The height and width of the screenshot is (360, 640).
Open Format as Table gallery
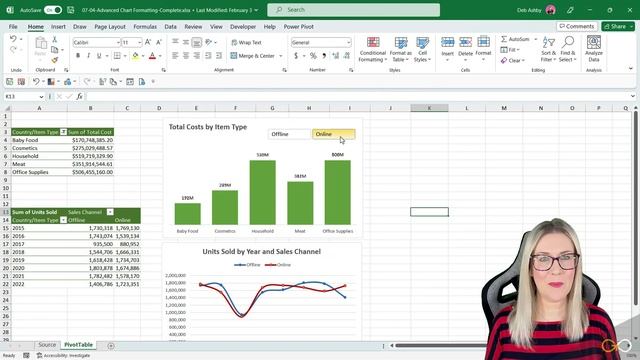(401, 49)
